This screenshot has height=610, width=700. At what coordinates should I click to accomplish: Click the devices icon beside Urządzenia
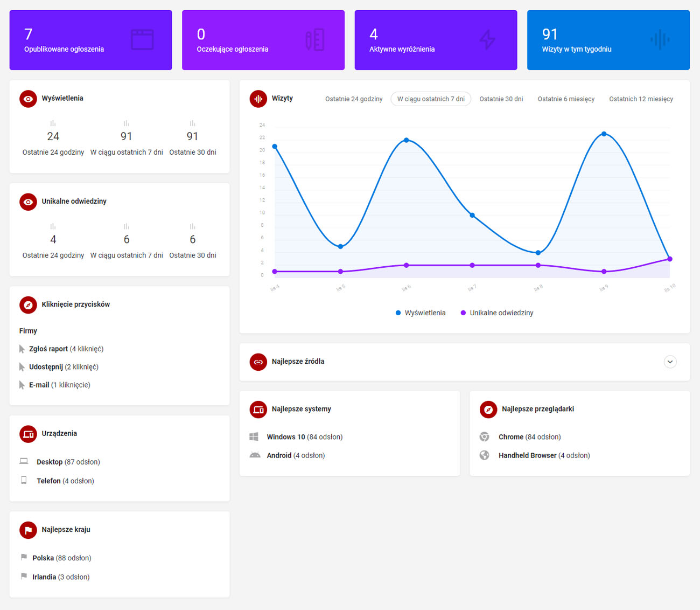click(28, 434)
